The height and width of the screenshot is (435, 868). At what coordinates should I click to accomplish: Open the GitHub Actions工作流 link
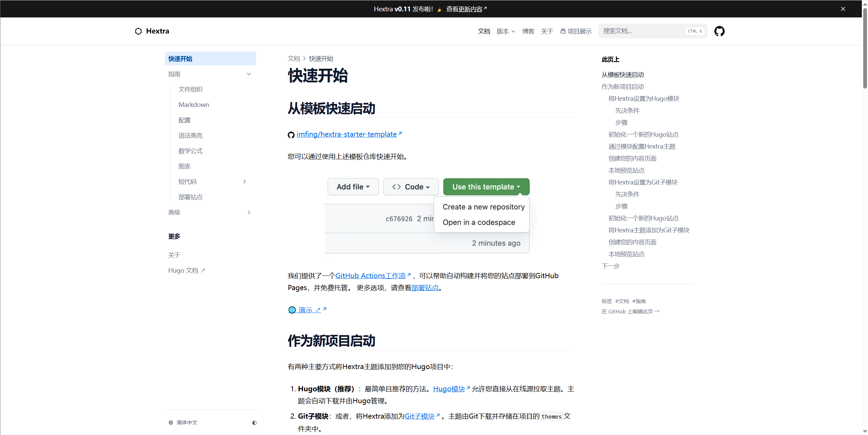tap(370, 276)
